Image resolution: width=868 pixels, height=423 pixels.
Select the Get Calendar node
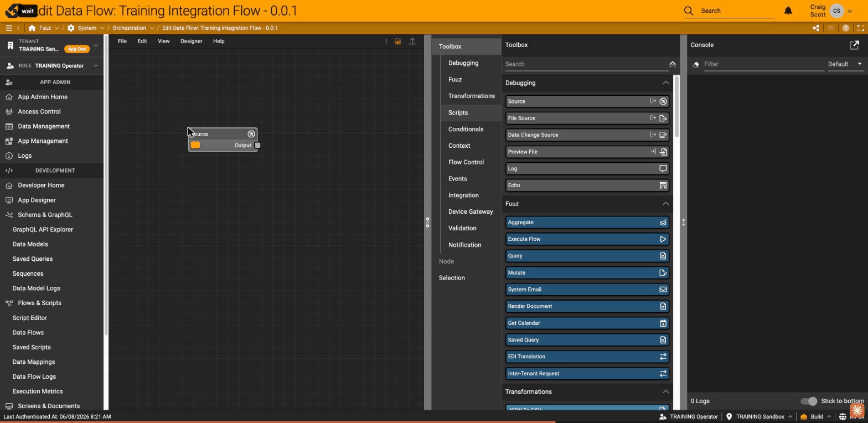pyautogui.click(x=587, y=323)
